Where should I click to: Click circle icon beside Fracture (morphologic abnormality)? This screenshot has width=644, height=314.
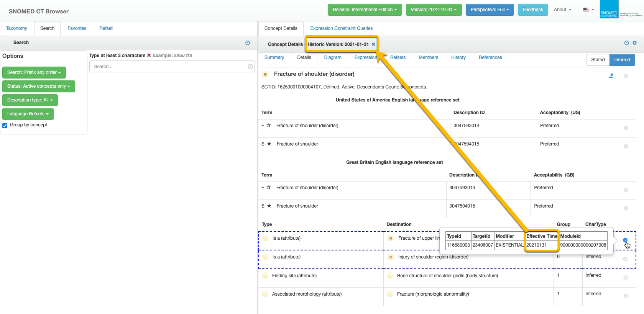(x=390, y=294)
